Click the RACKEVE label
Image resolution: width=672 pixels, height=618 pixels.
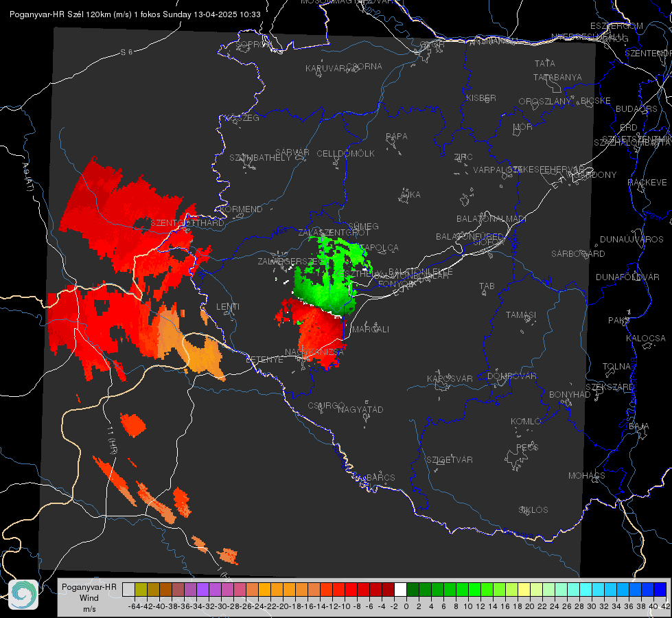click(x=647, y=183)
